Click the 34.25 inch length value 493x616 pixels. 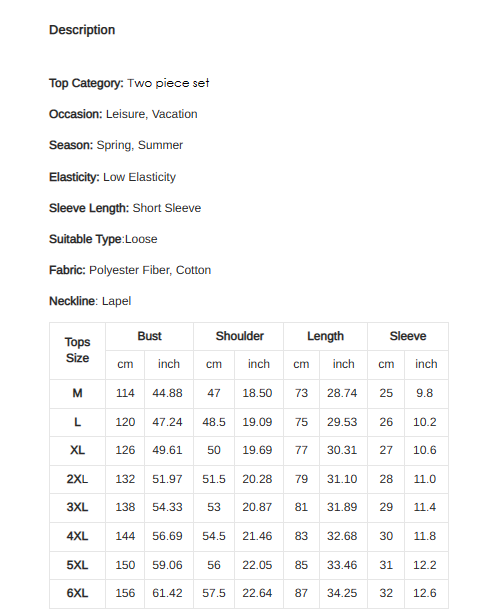click(x=342, y=593)
